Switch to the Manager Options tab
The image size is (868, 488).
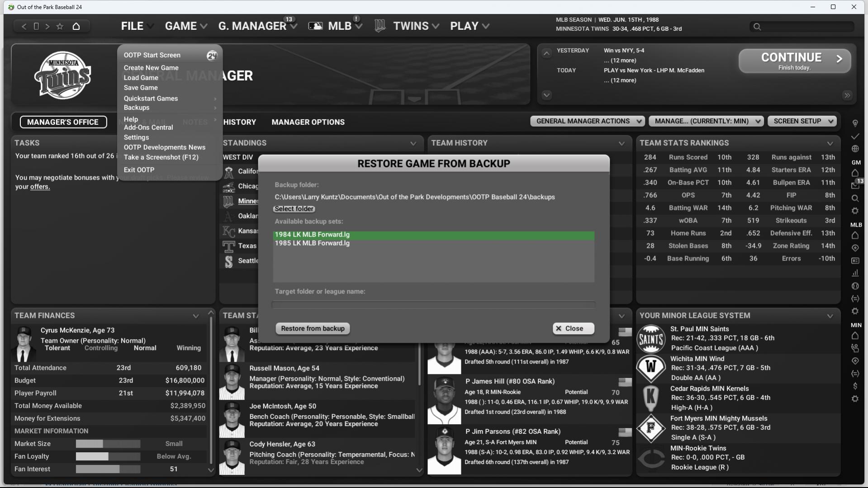(308, 122)
